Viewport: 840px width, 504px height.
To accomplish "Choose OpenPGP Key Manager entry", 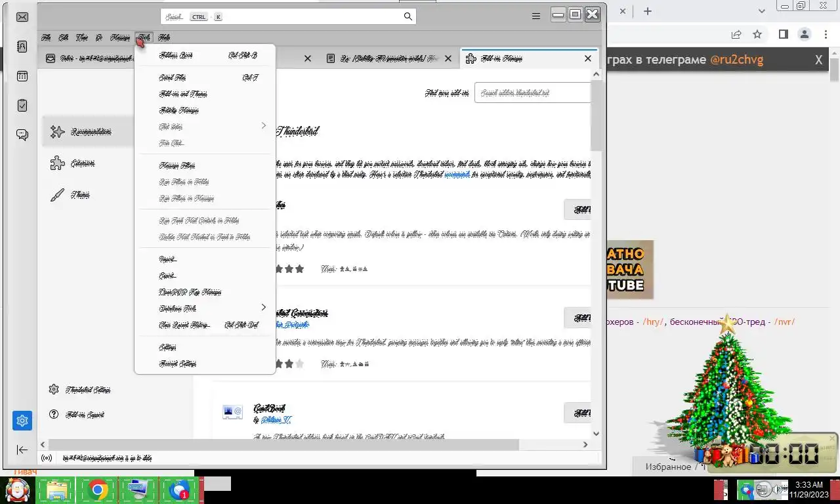I will pos(205,293).
